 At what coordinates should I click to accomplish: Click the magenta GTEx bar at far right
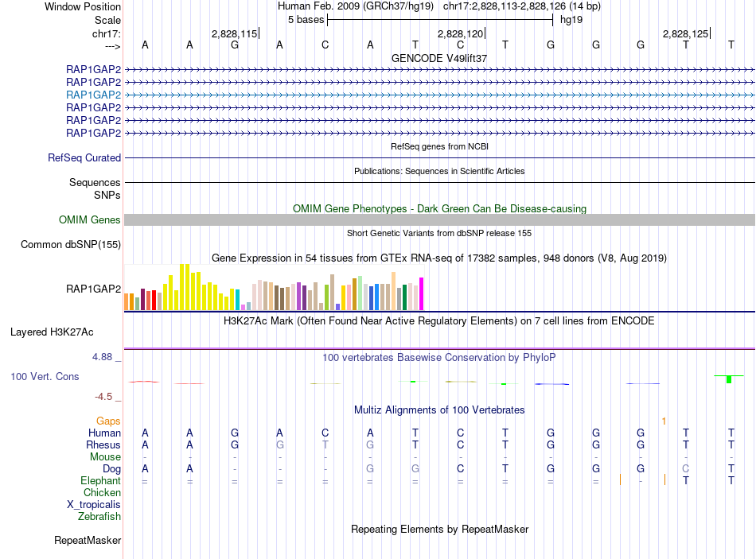click(421, 293)
